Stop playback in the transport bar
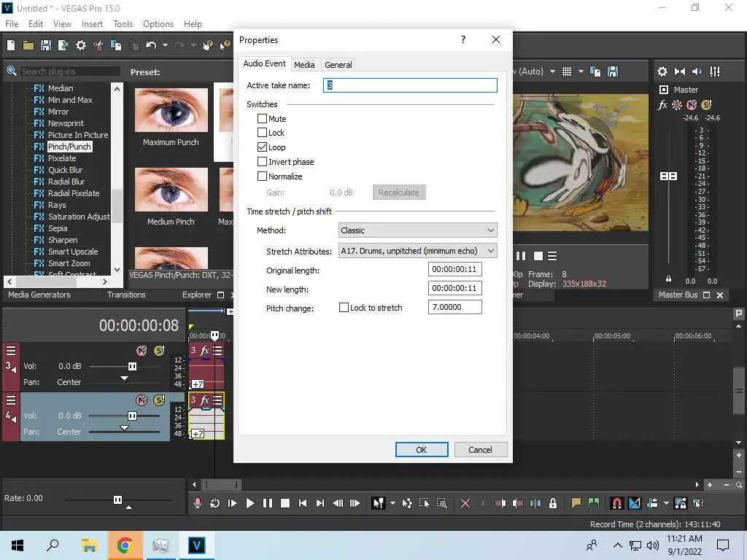Image resolution: width=747 pixels, height=560 pixels. point(285,503)
